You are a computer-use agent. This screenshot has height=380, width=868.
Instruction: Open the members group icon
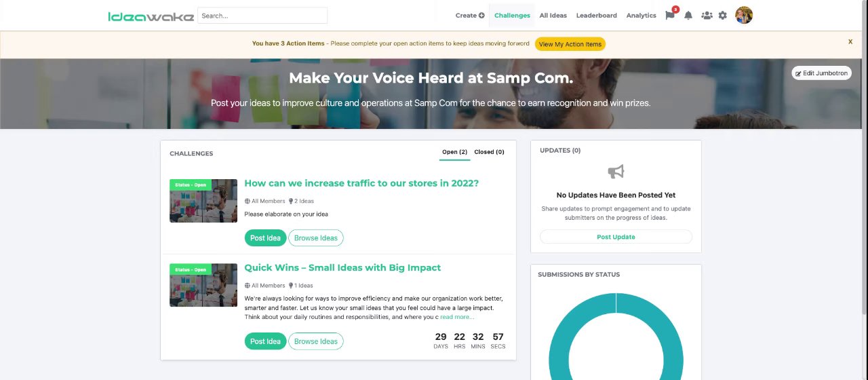[707, 16]
